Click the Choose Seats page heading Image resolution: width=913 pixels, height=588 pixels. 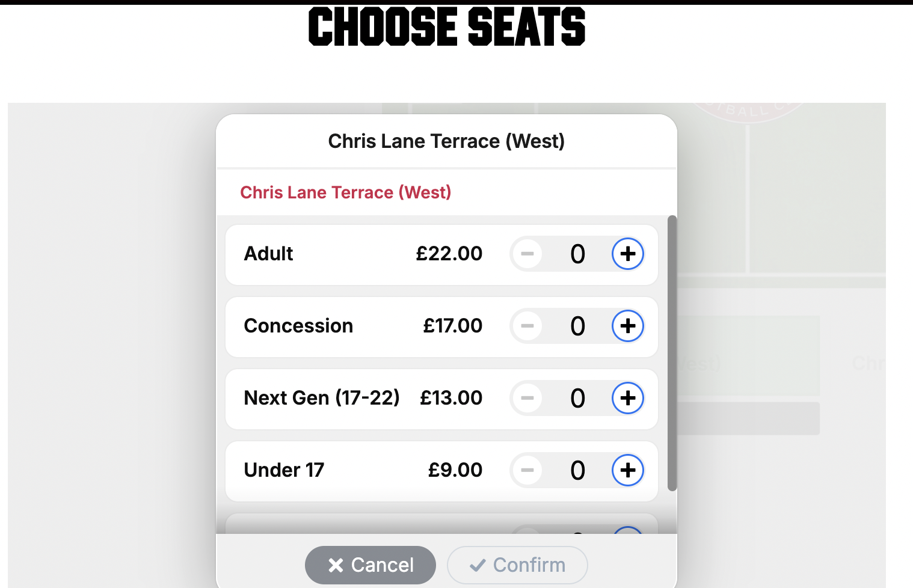coord(446,27)
